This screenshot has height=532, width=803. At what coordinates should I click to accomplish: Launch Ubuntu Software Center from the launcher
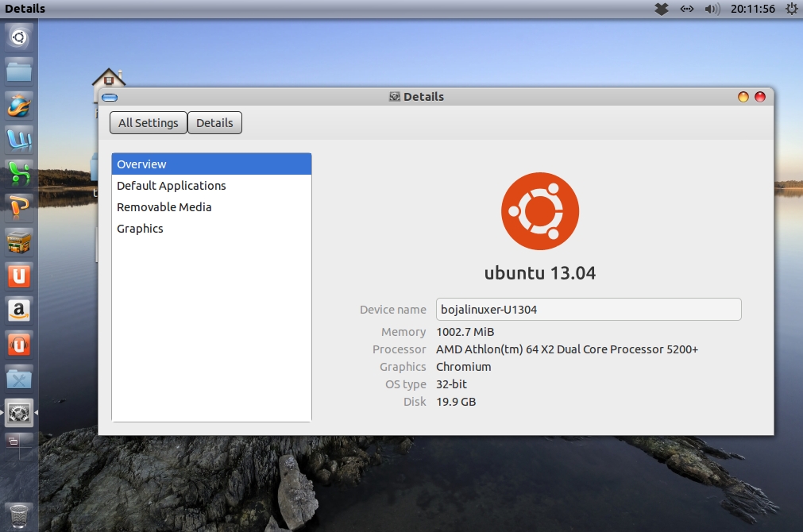click(x=17, y=242)
